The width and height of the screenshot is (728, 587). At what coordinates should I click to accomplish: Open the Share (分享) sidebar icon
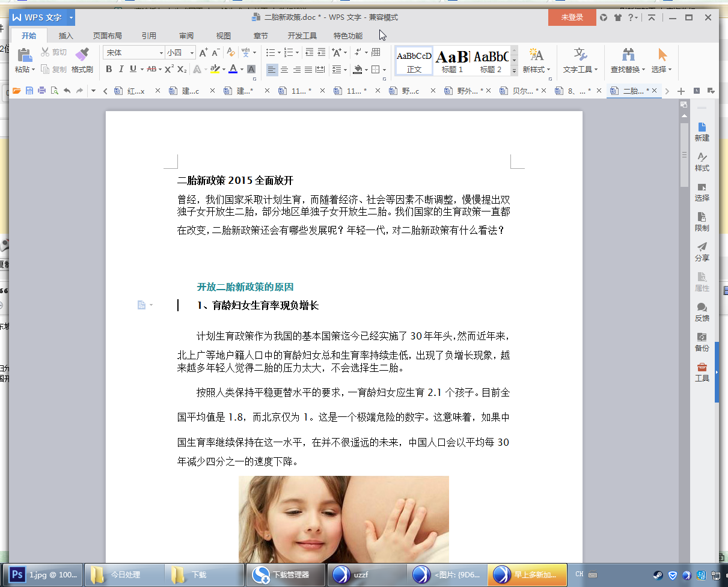click(x=702, y=252)
